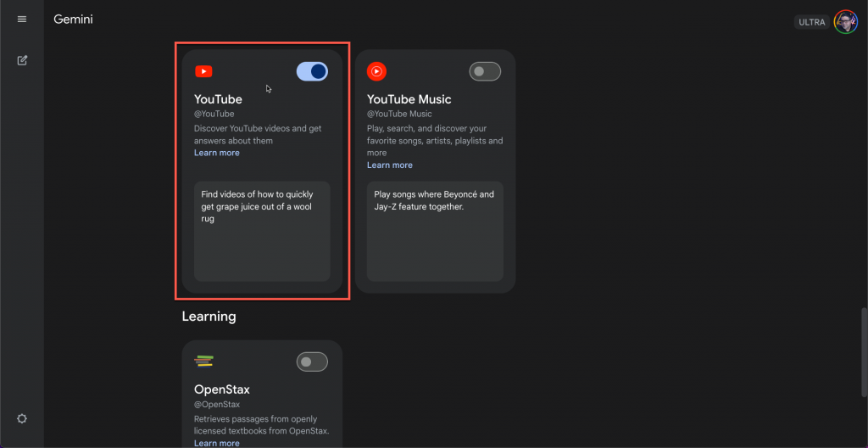The image size is (868, 448).
Task: Click the Gemini title in header
Action: (73, 20)
